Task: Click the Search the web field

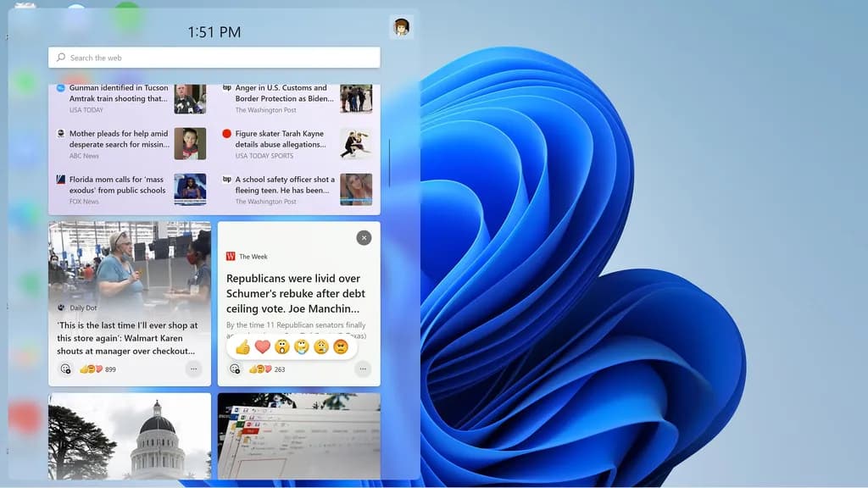Action: click(214, 58)
